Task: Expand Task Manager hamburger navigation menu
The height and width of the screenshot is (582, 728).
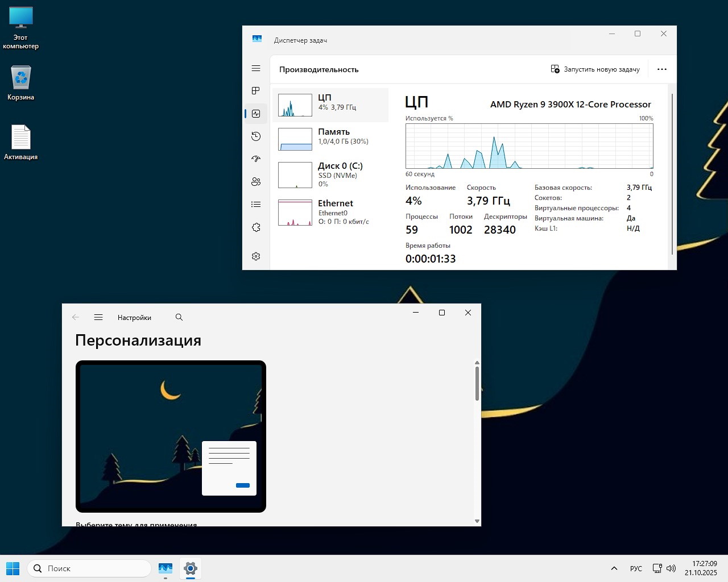Action: click(x=256, y=68)
